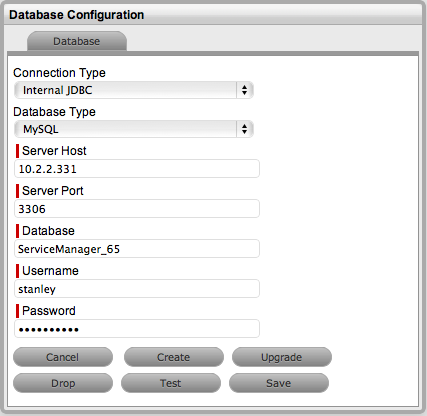Click the Server Host input field
Screen dimensions: 427x416
tap(137, 169)
